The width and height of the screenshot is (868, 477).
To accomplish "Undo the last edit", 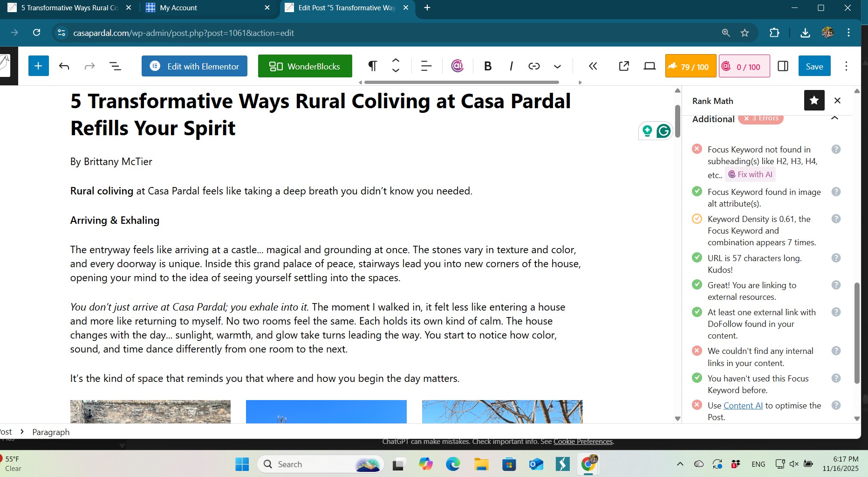I will click(64, 66).
